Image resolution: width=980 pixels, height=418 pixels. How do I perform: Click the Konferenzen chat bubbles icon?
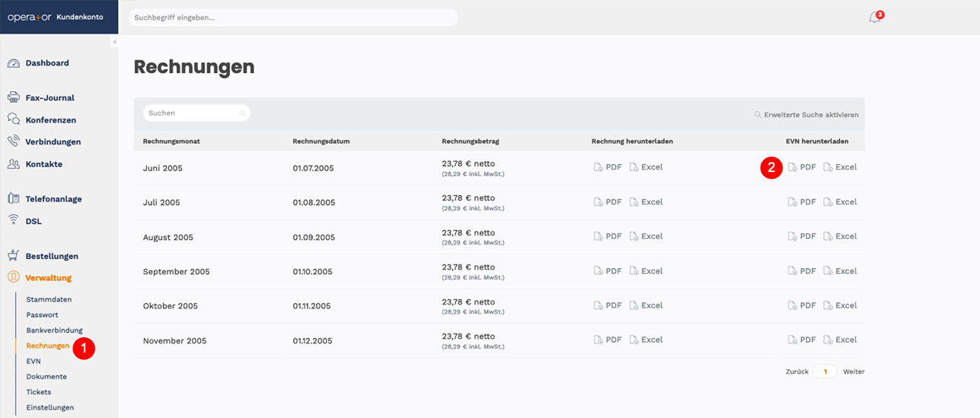(13, 120)
